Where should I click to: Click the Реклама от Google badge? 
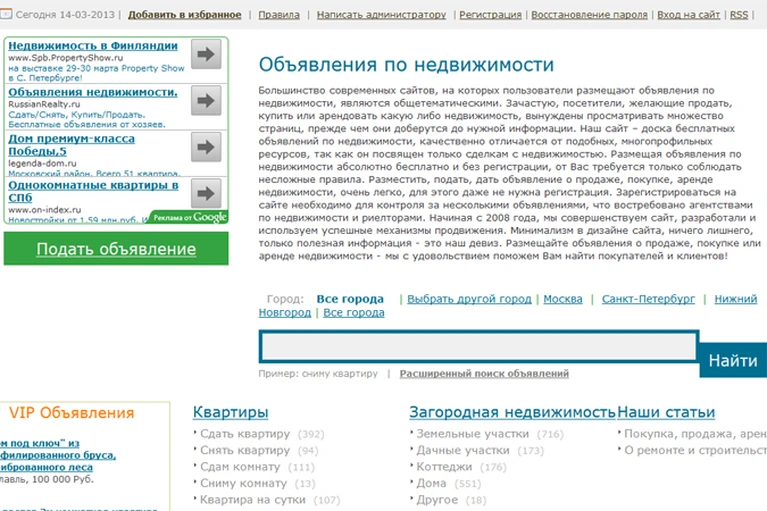(x=190, y=217)
